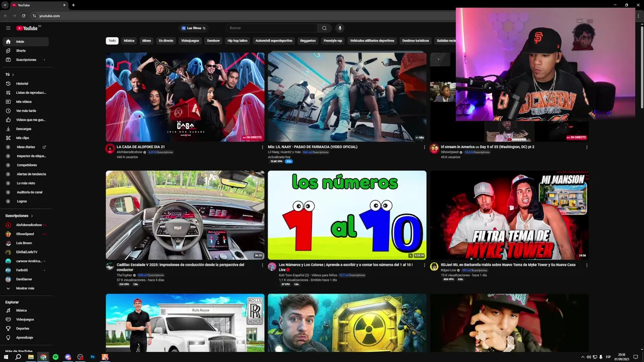
Task: Open Luis Brown subscription channel
Action: pos(25,243)
